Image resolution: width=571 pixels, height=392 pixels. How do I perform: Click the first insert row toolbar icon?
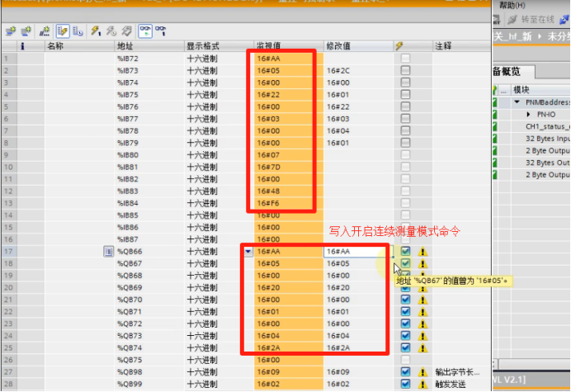coord(11,31)
